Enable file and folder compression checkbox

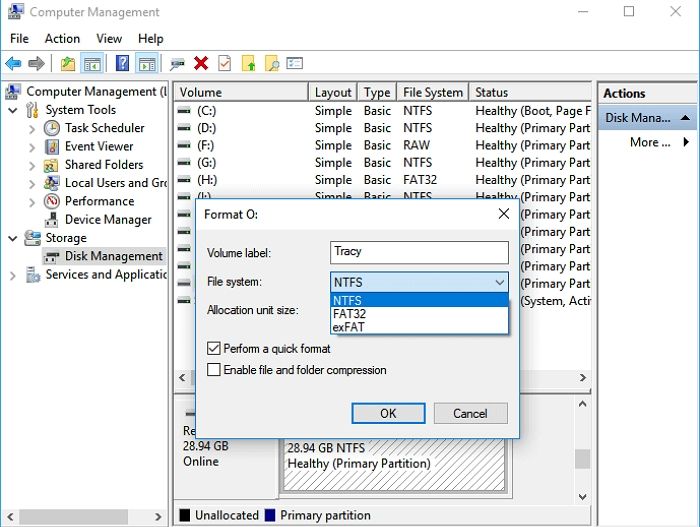214,370
